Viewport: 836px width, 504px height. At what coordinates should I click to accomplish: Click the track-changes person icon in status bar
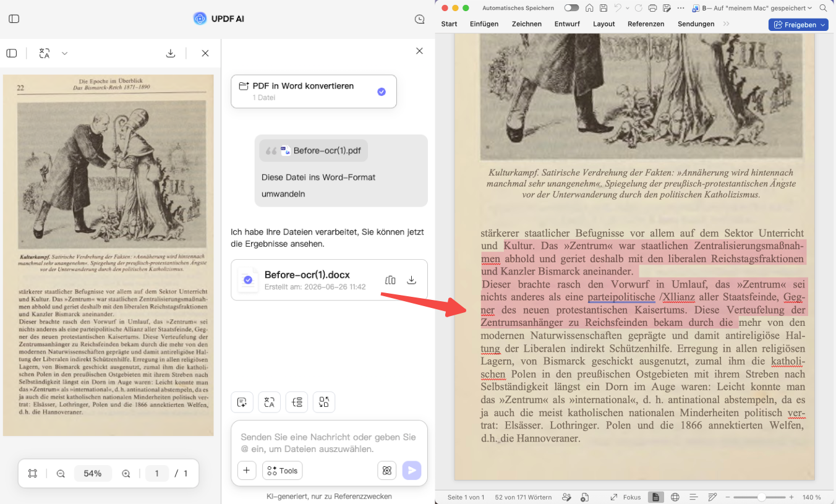point(566,497)
